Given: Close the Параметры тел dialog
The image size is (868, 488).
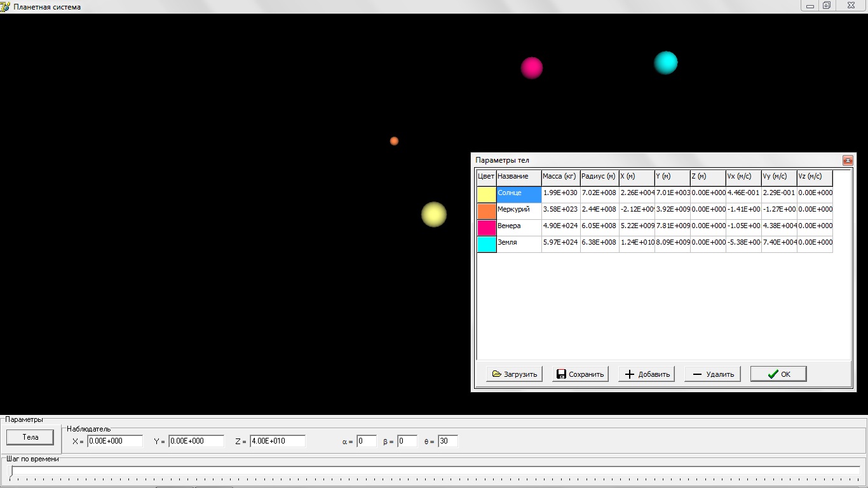Looking at the screenshot, I should (x=847, y=161).
